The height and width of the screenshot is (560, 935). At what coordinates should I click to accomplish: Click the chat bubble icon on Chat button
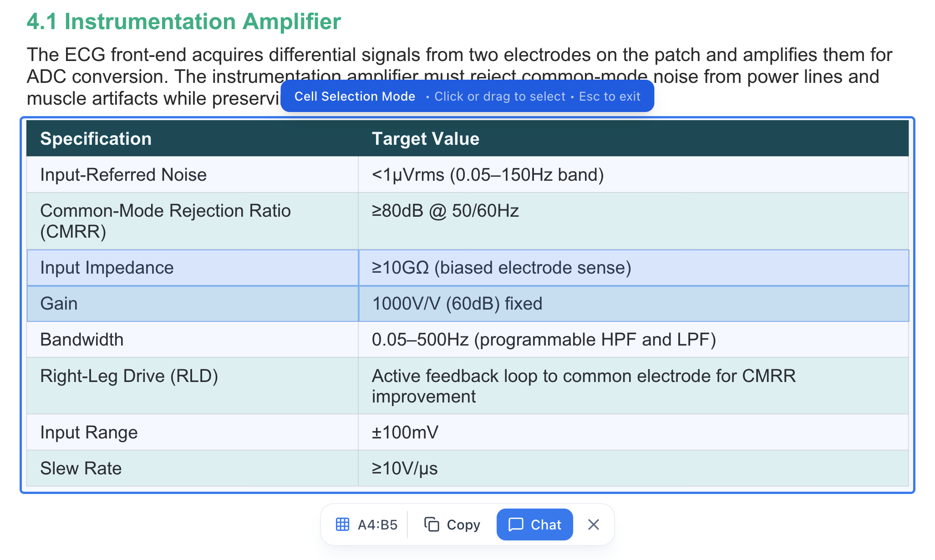[516, 524]
